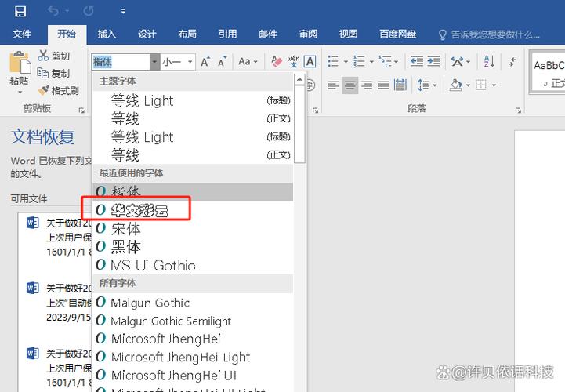The height and width of the screenshot is (392, 565).
Task: Toggle the Character Border icon
Action: (x=310, y=62)
